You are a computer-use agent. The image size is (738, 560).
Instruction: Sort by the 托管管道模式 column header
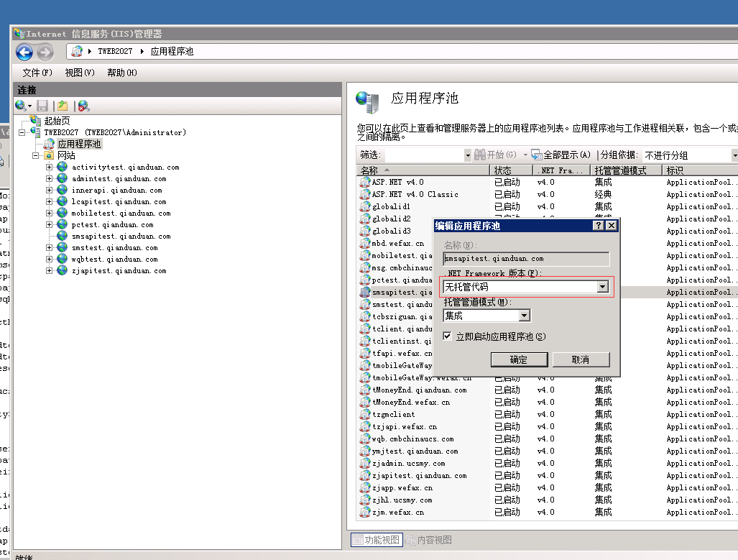(625, 170)
